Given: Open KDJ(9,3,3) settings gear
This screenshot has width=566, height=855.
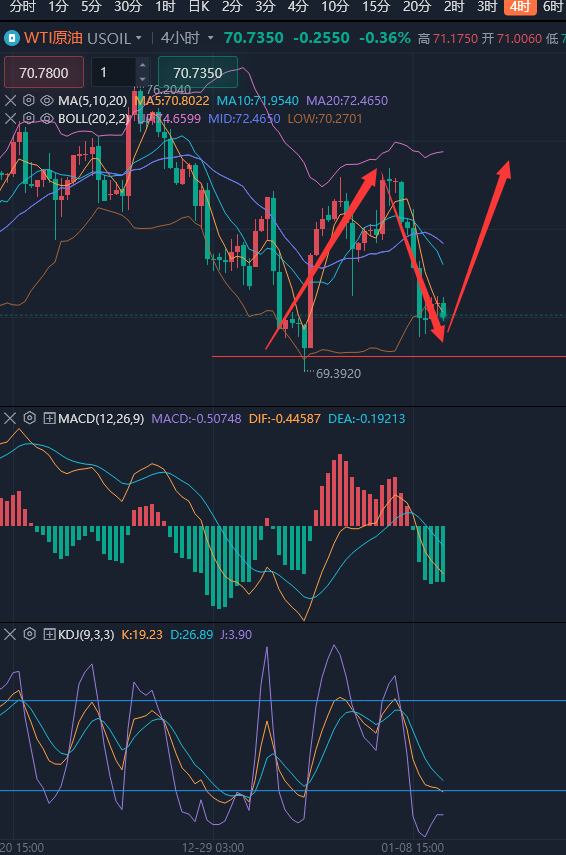Looking at the screenshot, I should click(29, 634).
